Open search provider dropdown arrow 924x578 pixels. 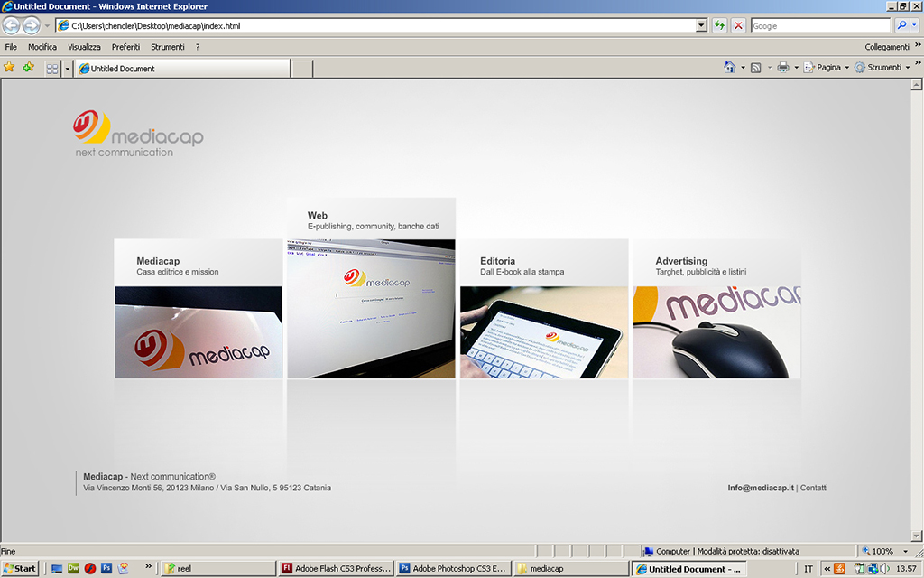(x=915, y=25)
